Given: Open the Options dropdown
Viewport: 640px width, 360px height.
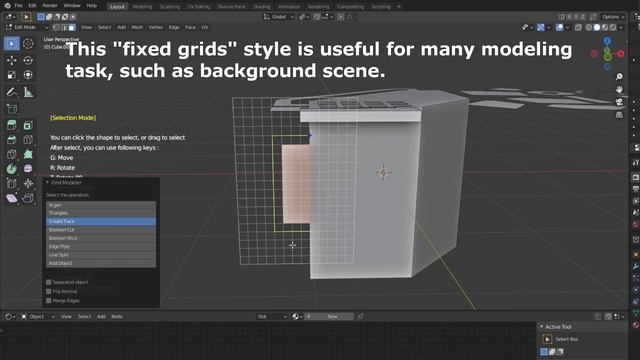Looking at the screenshot, I should (613, 17).
